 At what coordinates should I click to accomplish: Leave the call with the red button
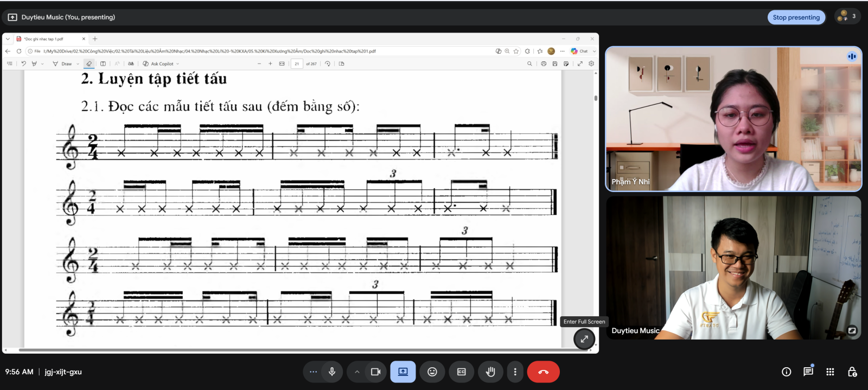[543, 372]
